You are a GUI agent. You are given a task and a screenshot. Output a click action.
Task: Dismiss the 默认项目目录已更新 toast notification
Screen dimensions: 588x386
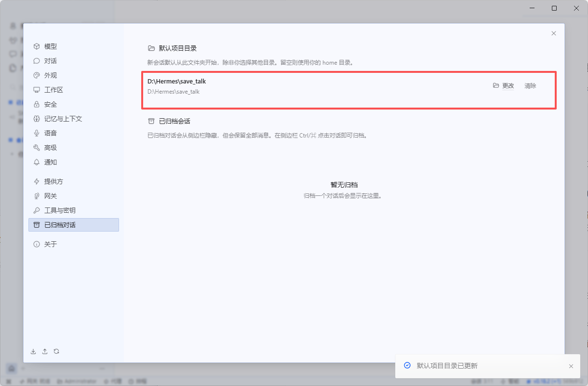pos(571,366)
